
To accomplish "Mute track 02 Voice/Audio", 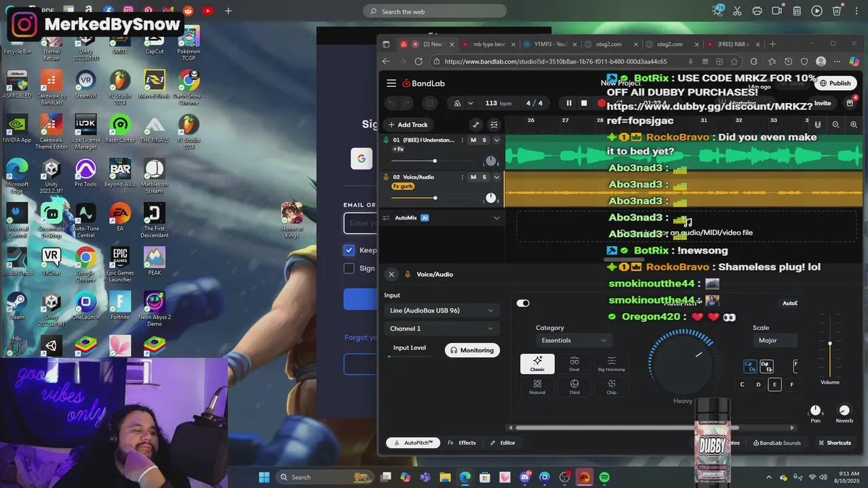I will click(473, 177).
